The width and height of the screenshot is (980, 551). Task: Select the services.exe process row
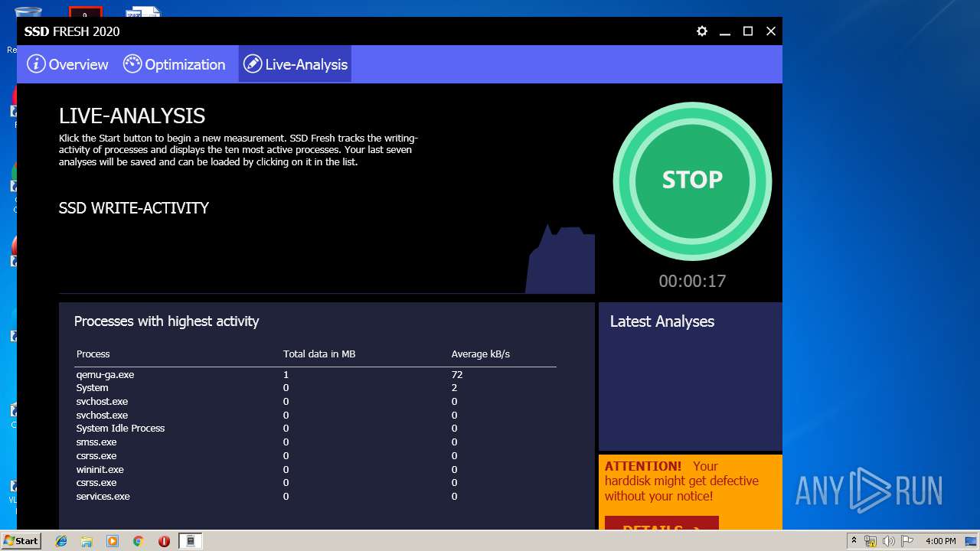pos(315,497)
